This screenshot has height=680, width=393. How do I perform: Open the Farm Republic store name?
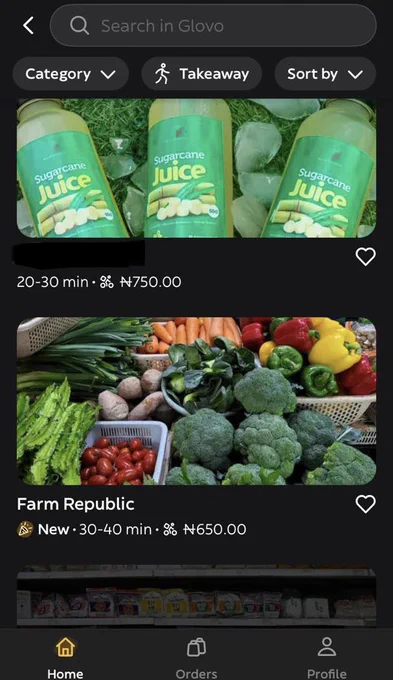[x=75, y=504]
